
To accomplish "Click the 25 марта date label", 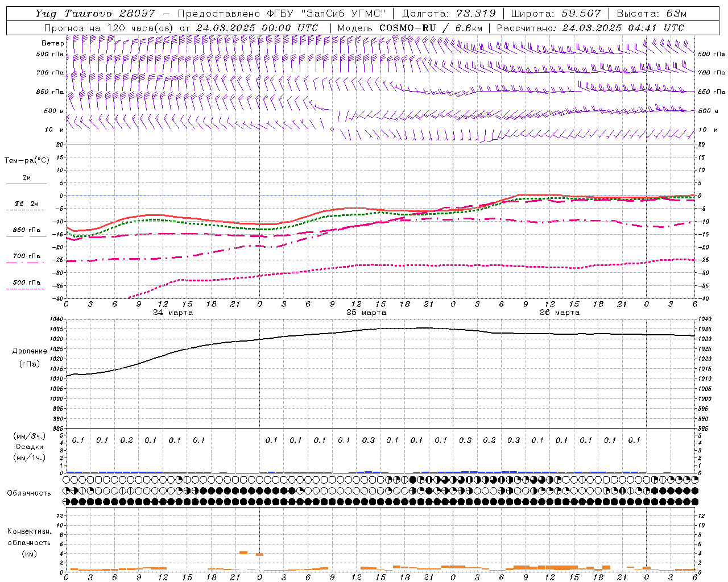I will 366,313.
